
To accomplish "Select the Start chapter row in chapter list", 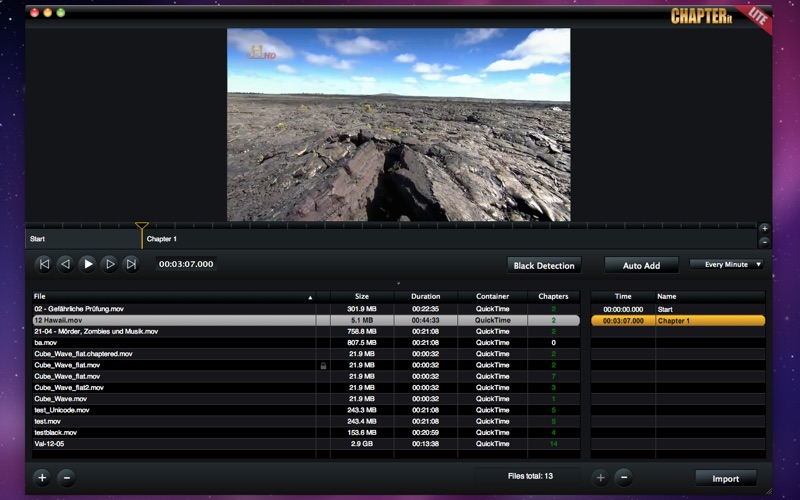I will [678, 310].
